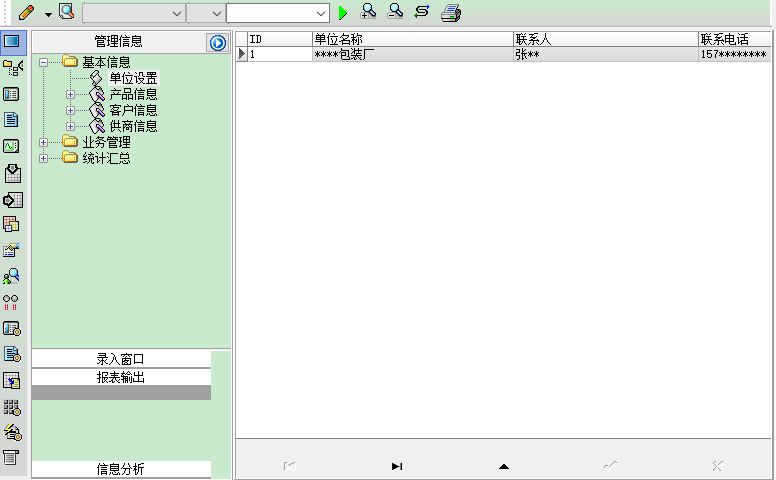Select the 业务管理 folder label

(106, 143)
